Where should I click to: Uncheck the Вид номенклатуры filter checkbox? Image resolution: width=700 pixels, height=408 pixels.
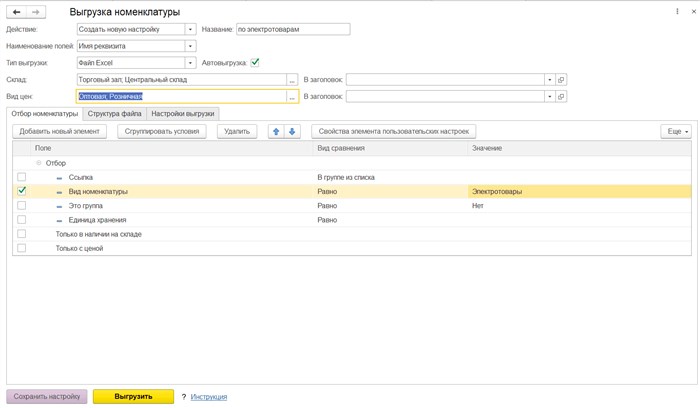(21, 191)
